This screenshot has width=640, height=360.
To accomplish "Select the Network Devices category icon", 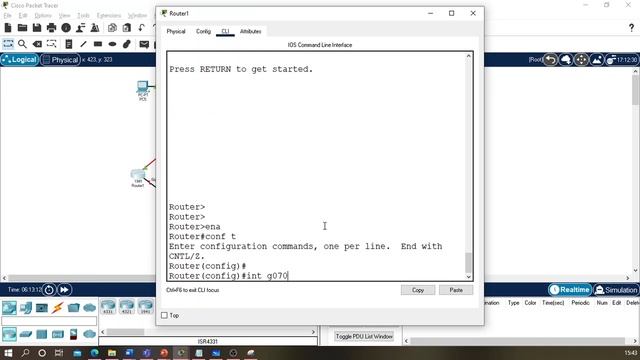I will point(9,308).
